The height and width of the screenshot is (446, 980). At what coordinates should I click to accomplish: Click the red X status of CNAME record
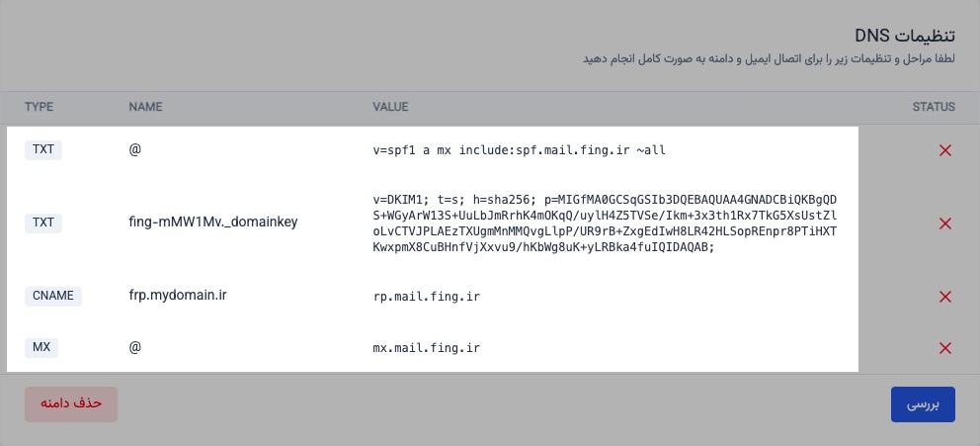tap(945, 297)
